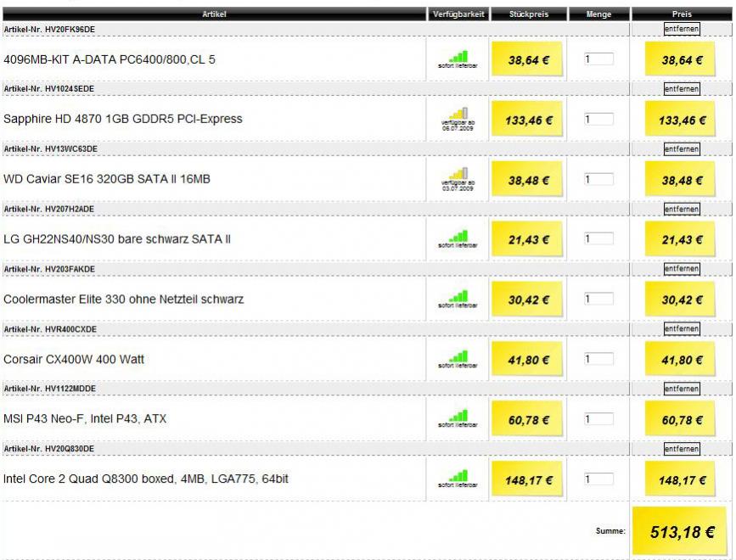Image resolution: width=736 pixels, height=560 pixels.
Task: Click quantity field for MSI P43 Neo-F
Action: pyautogui.click(x=598, y=419)
